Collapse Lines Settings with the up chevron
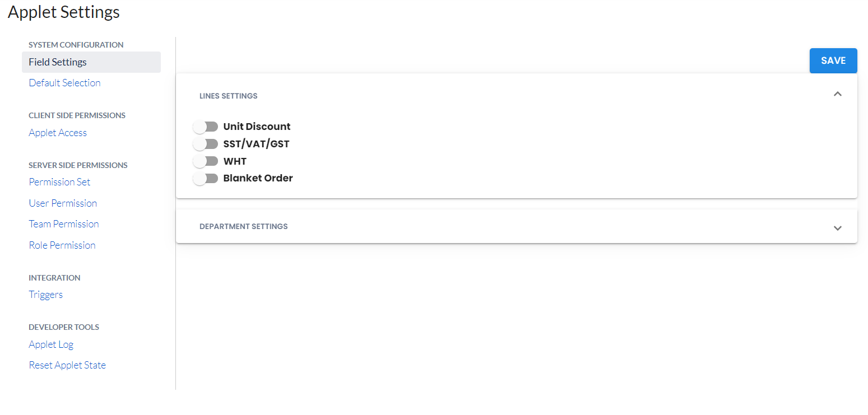The image size is (868, 415). tap(837, 94)
